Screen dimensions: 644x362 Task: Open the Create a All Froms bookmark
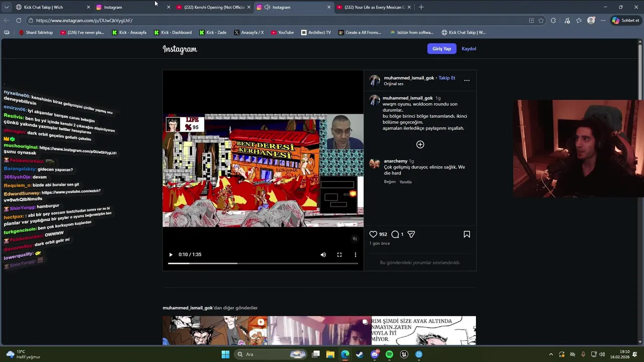(x=360, y=32)
